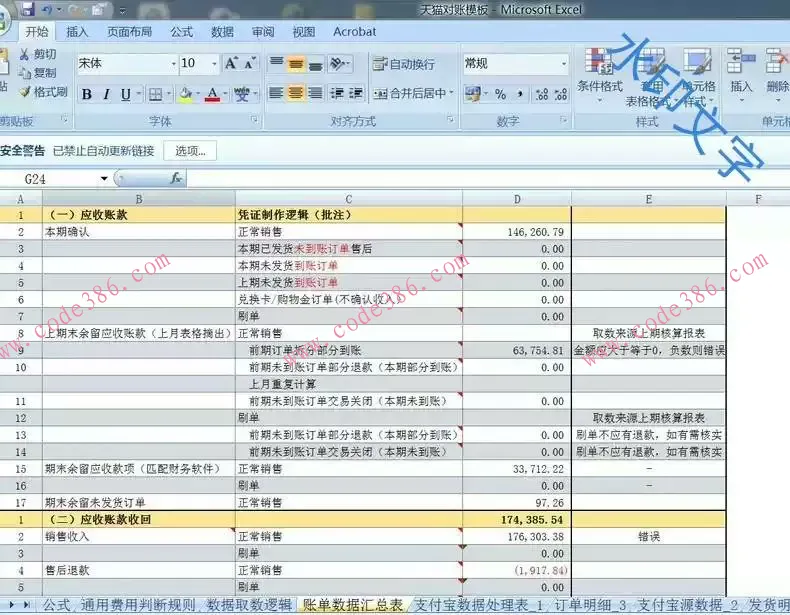Expand the Font (字体) dialog launcher
This screenshot has height=615, width=790.
[254, 120]
